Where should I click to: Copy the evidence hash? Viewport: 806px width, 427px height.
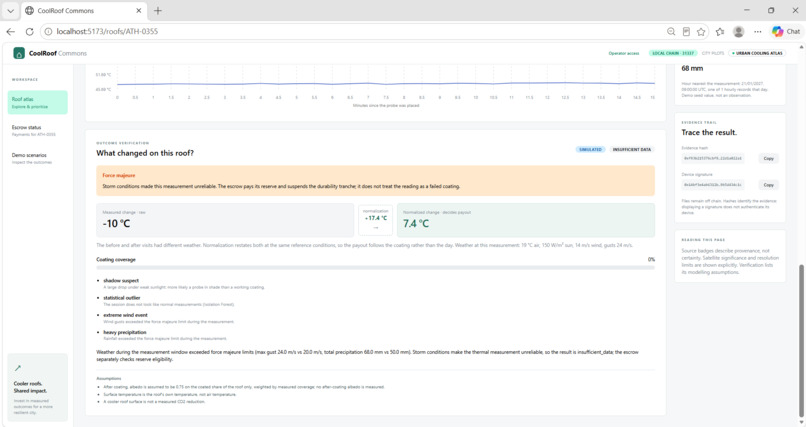point(768,158)
